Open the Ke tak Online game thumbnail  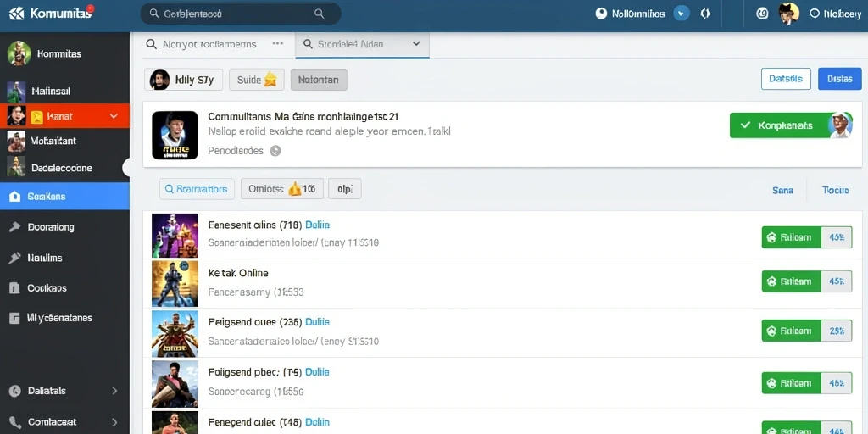click(175, 283)
